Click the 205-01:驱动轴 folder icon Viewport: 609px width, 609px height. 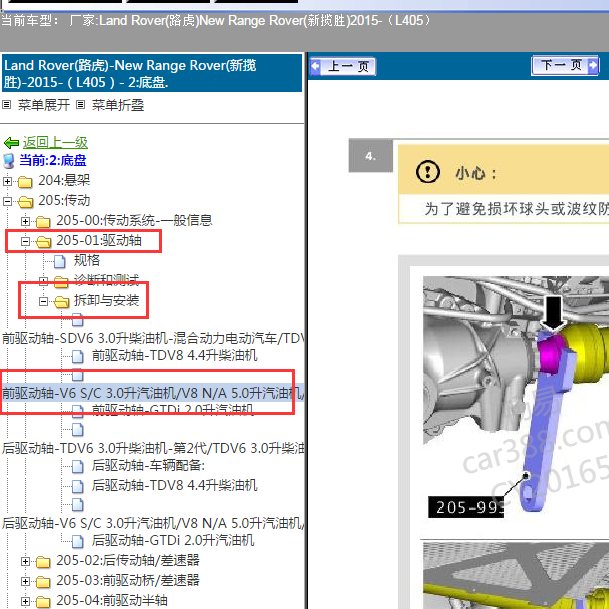click(x=44, y=242)
